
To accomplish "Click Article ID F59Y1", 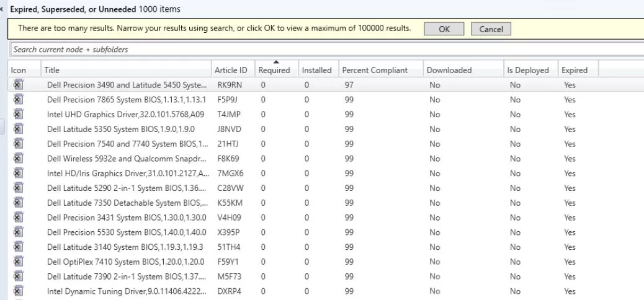I will [x=228, y=262].
